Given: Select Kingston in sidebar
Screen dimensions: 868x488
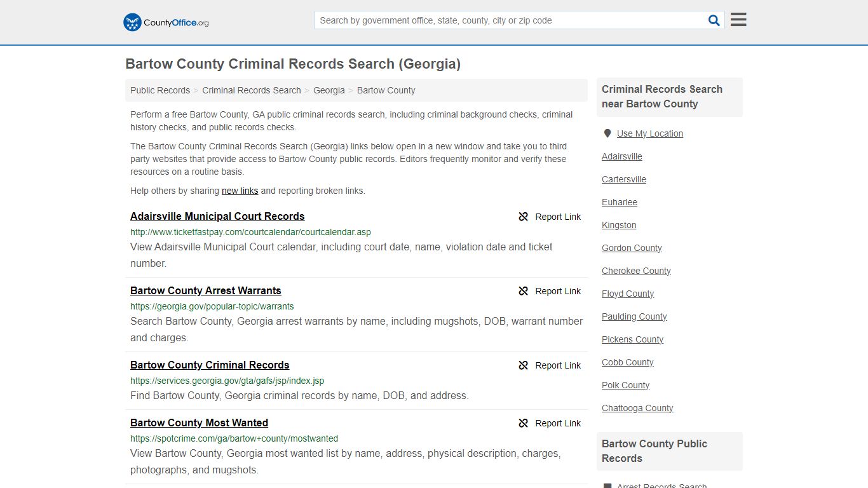Looking at the screenshot, I should (619, 225).
